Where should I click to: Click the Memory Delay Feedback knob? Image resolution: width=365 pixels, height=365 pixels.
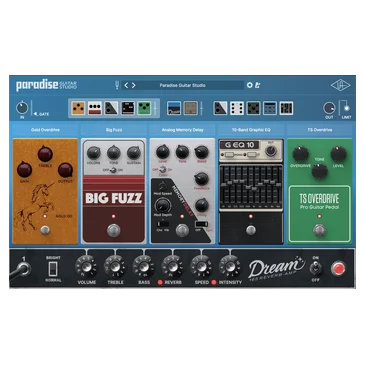[x=202, y=179]
